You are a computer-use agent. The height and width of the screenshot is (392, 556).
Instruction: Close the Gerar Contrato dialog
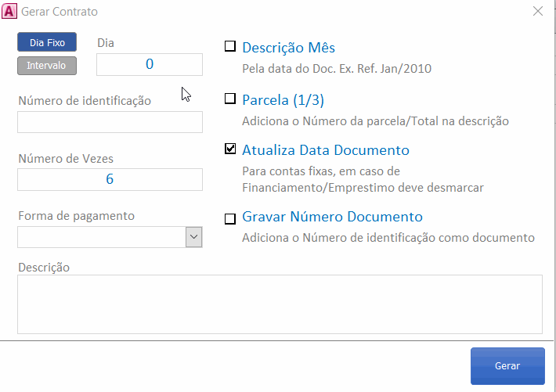[537, 11]
